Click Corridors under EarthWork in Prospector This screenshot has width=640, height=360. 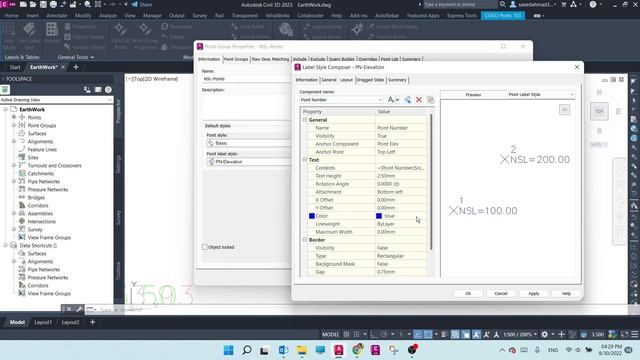38,205
